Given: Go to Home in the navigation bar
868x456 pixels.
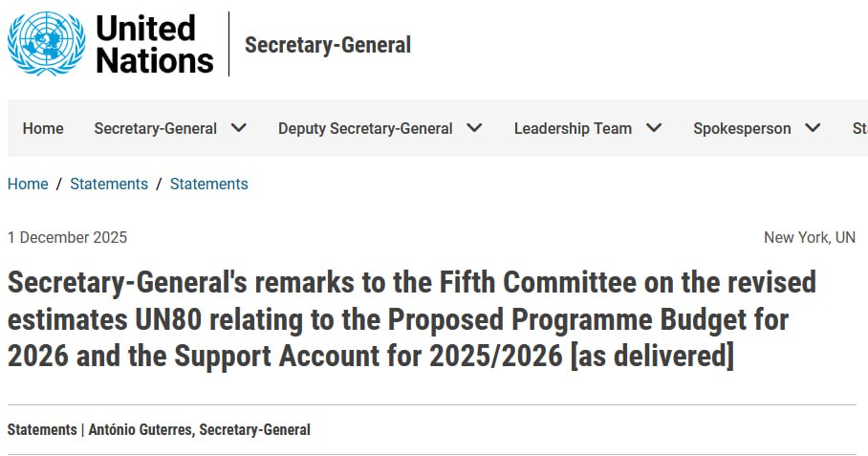Looking at the screenshot, I should [x=43, y=128].
